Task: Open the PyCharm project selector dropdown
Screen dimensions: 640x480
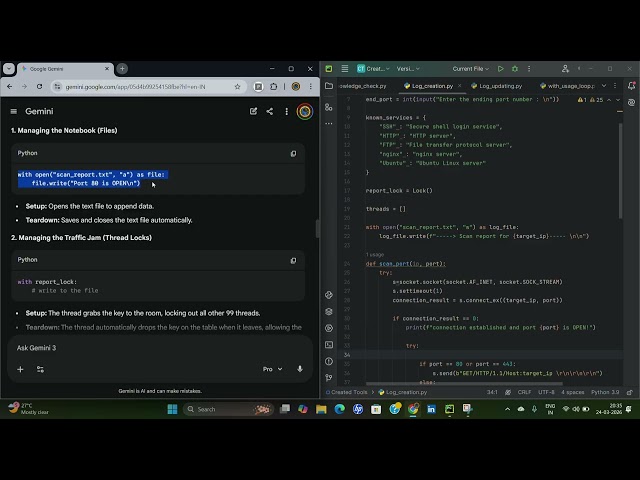Action: (373, 69)
